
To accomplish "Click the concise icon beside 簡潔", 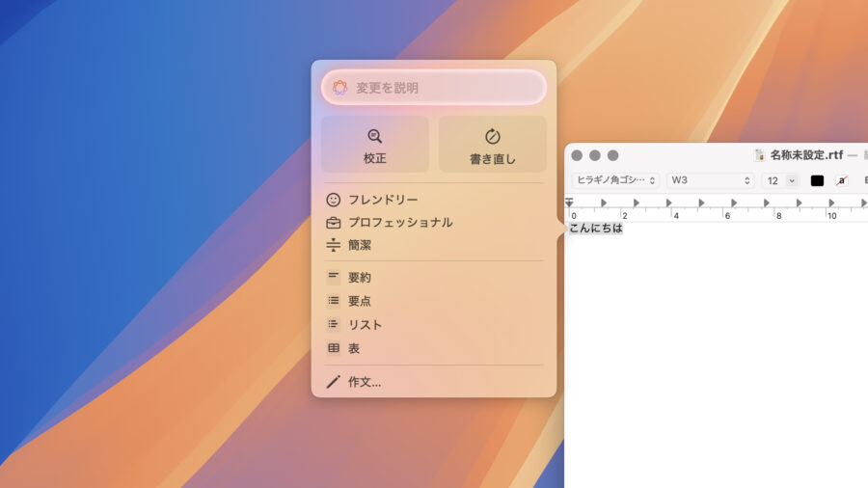I will [334, 245].
